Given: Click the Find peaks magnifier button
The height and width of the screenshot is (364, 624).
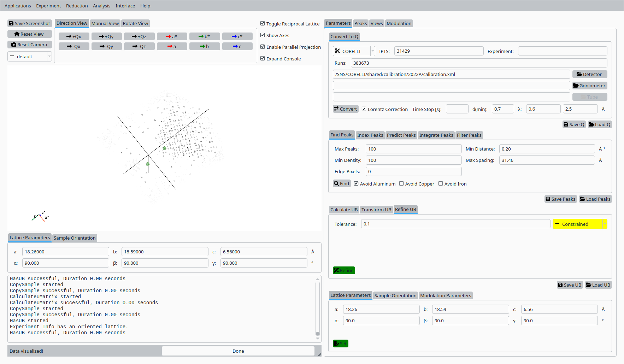Looking at the screenshot, I should [x=342, y=183].
